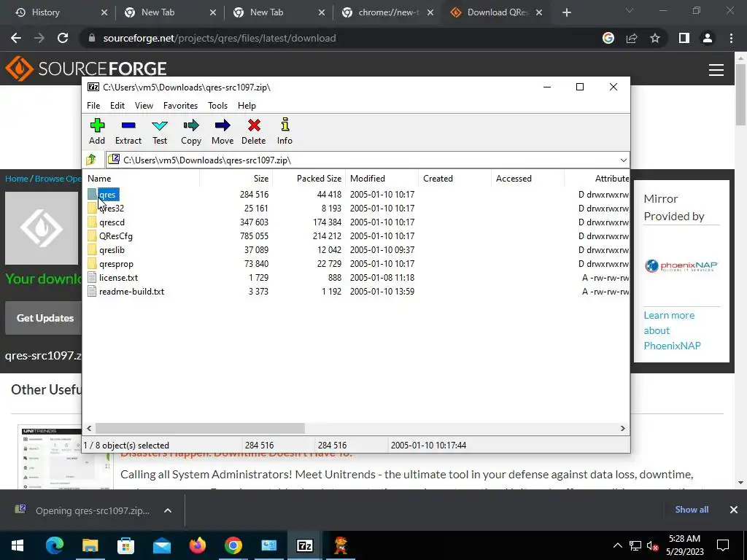Open the Edit menu in 7-Zip
Viewport: 747px width, 560px height.
coord(117,106)
